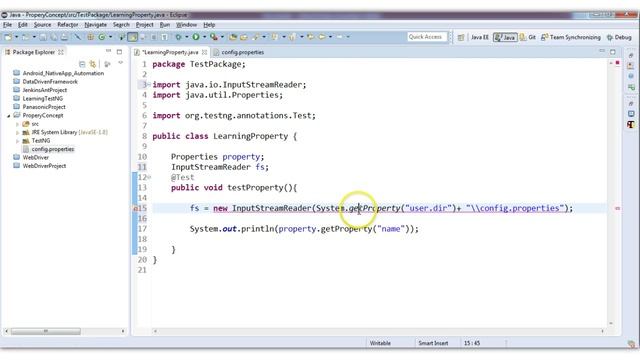Click Collapse All in Package Explorer

(x=82, y=64)
